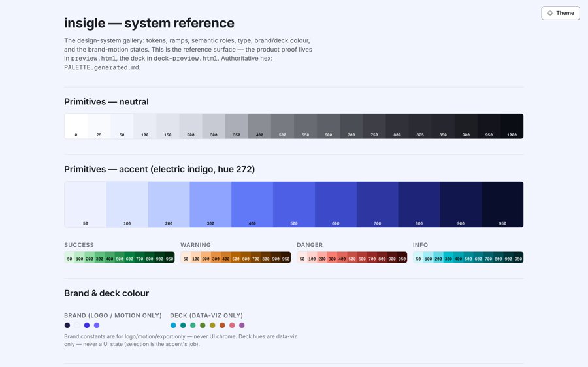Click the DANGER ramp label
Viewport: 588px width, 367px height.
[310, 245]
